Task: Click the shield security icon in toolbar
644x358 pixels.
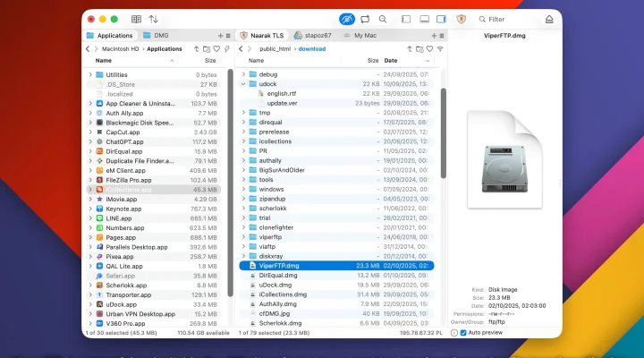Action: 462,20
